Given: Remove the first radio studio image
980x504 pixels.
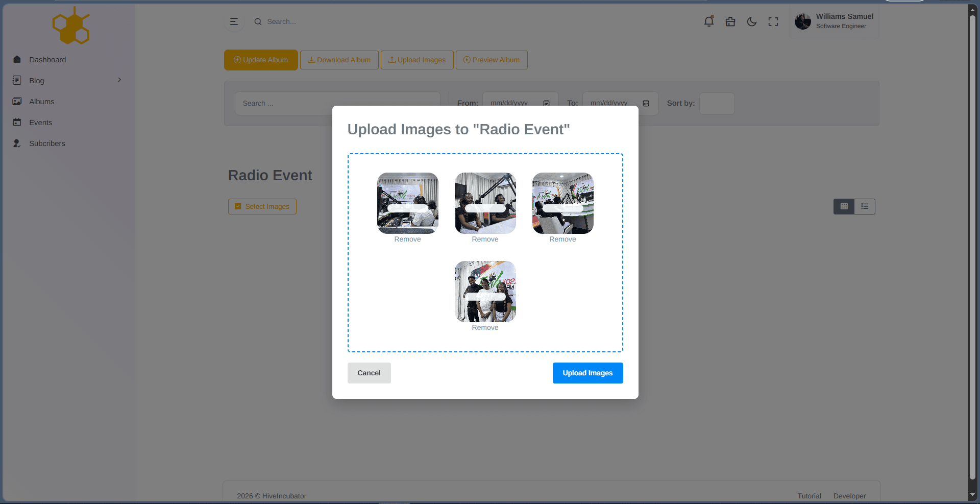Looking at the screenshot, I should [x=407, y=239].
